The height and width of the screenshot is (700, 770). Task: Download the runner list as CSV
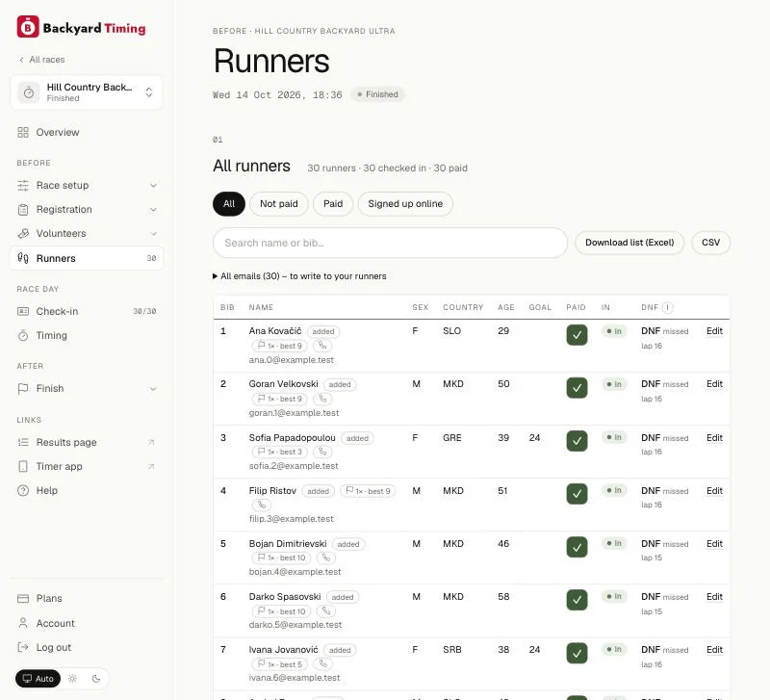710,243
